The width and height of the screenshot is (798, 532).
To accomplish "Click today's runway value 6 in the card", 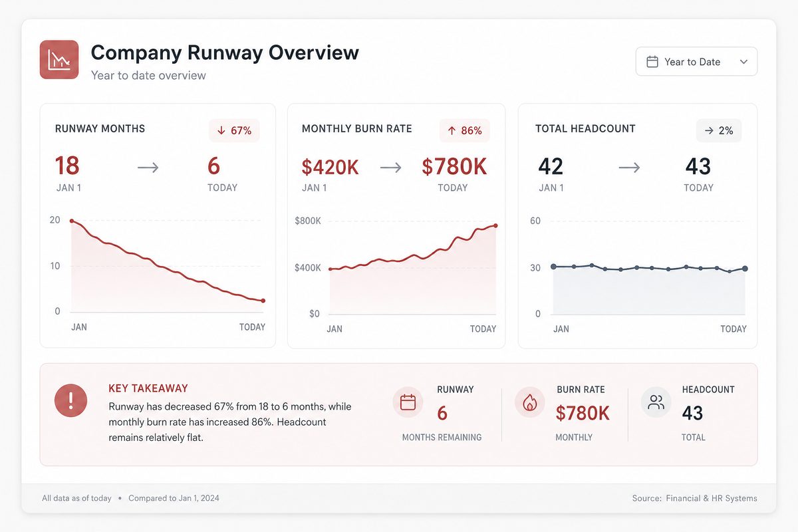I will pos(213,166).
